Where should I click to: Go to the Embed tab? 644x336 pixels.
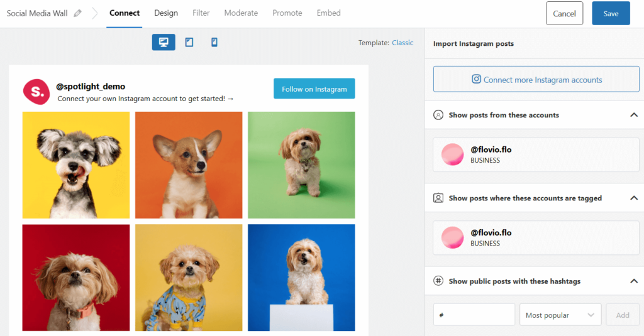(328, 13)
